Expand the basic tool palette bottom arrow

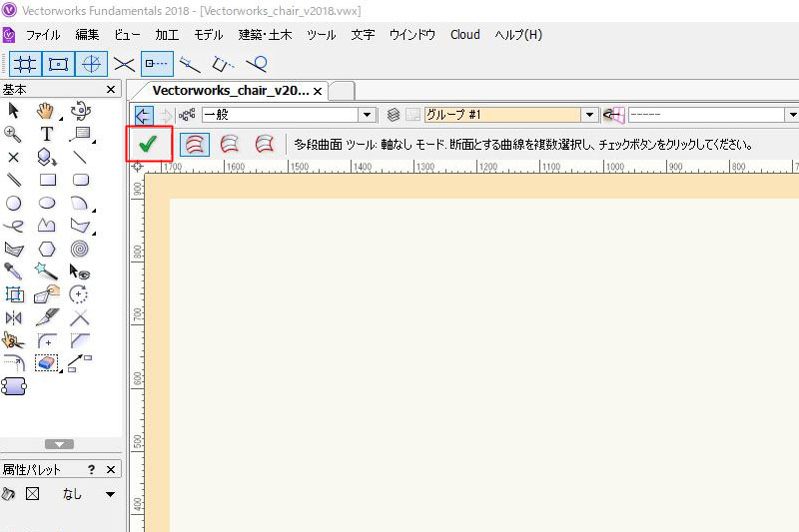[59, 444]
